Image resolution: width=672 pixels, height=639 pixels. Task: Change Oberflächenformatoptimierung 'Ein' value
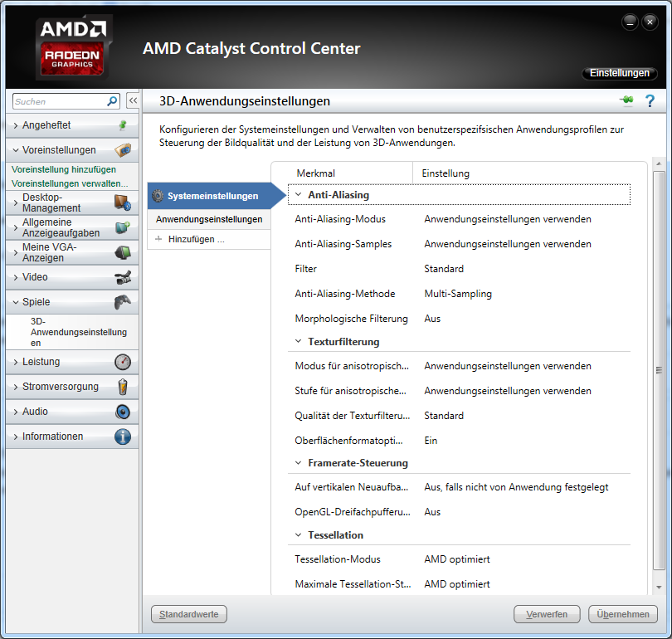coord(431,441)
